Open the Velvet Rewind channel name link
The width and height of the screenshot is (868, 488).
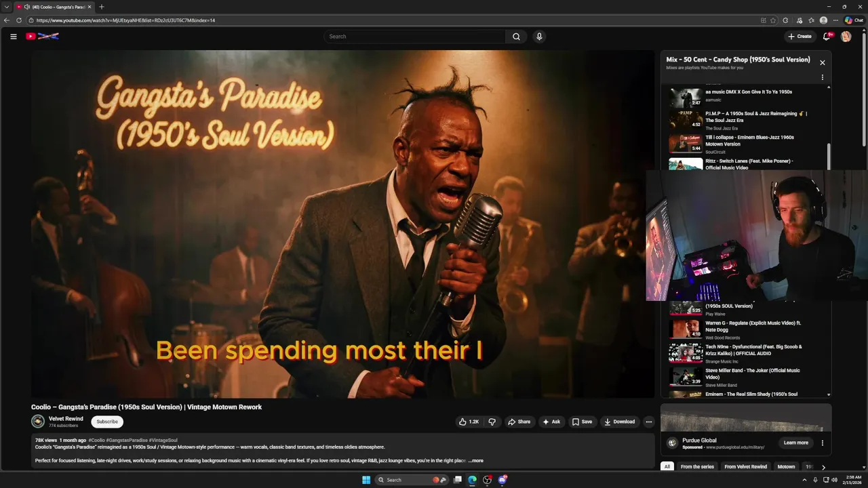(66, 419)
